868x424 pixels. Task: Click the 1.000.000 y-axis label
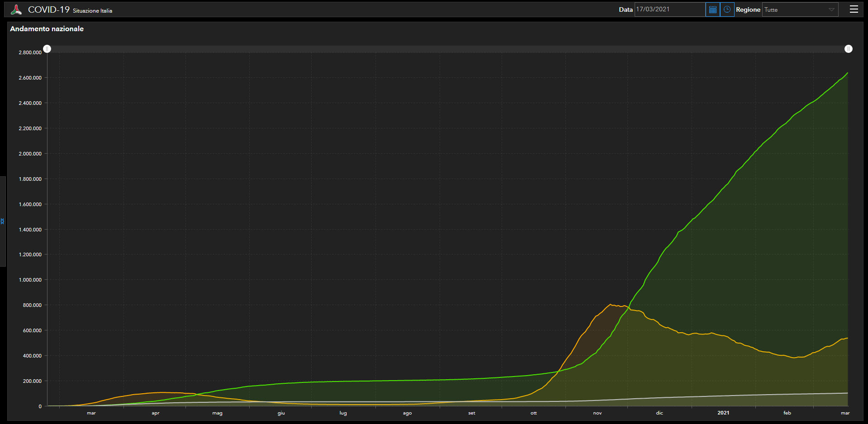pyautogui.click(x=30, y=280)
